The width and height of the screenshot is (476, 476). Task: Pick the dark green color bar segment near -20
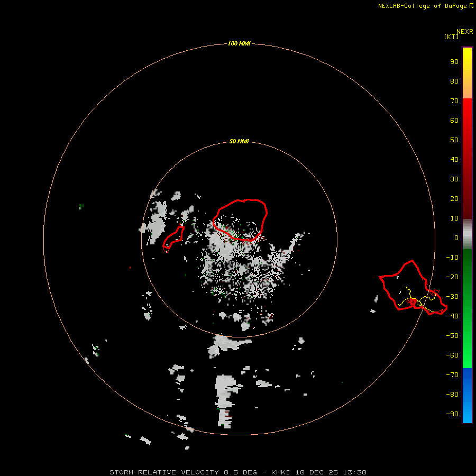click(x=467, y=273)
